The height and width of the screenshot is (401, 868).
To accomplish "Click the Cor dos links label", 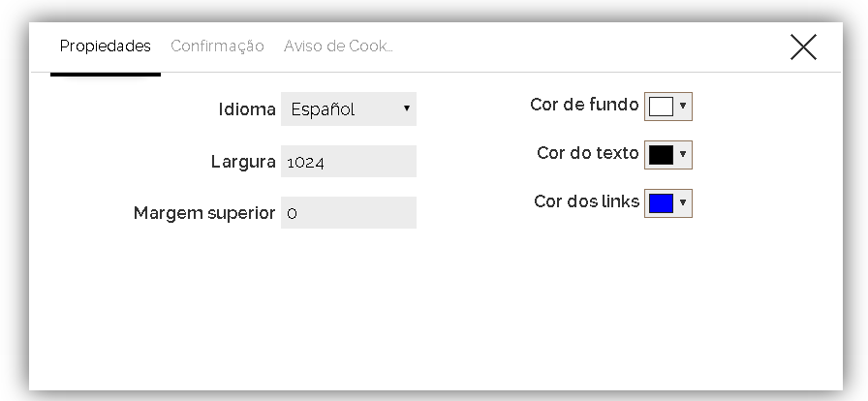I will 586,201.
